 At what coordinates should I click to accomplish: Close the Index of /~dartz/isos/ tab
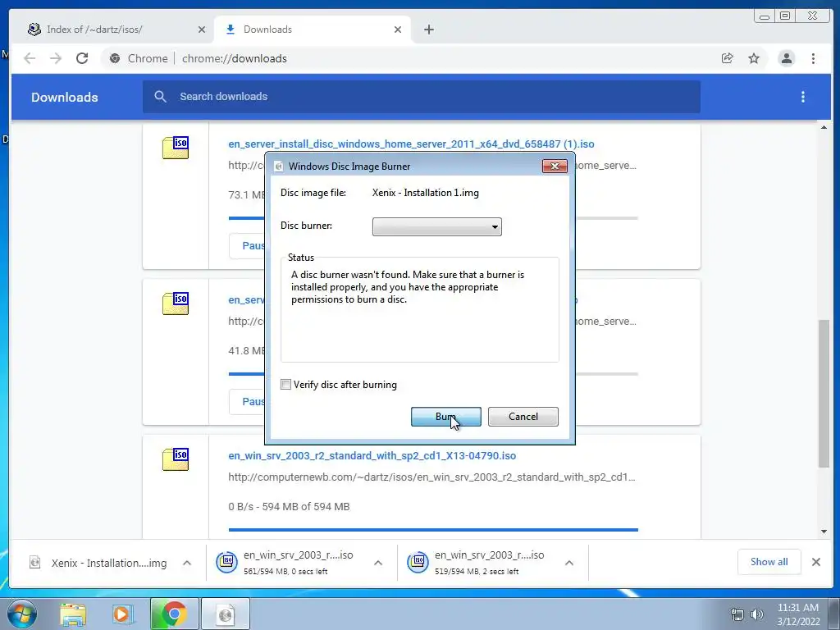click(x=202, y=30)
